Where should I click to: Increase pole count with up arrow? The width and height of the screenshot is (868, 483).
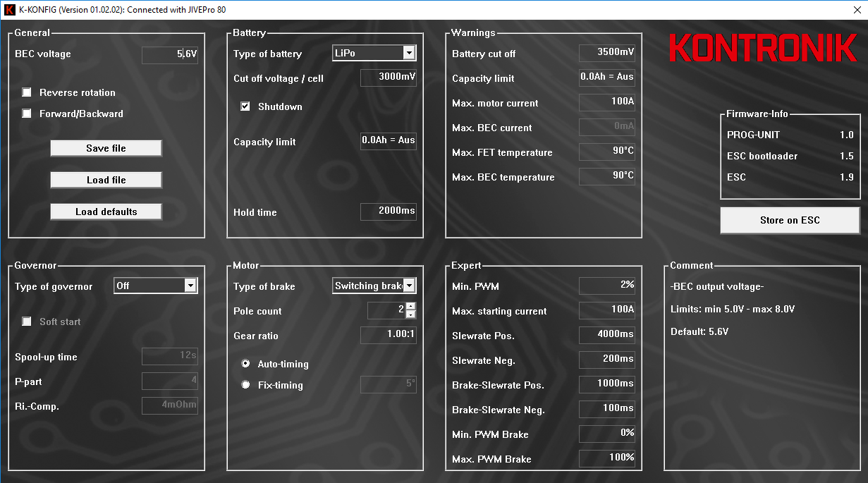click(411, 307)
